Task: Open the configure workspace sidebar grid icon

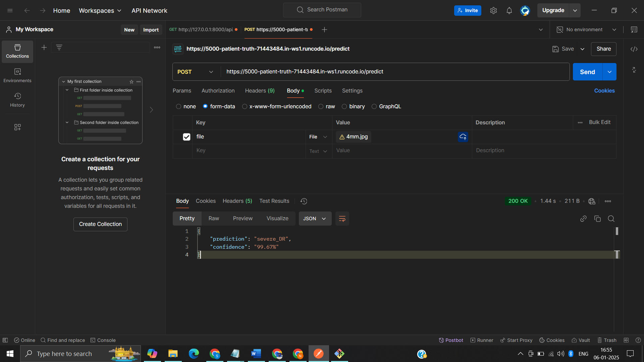Action: click(17, 127)
